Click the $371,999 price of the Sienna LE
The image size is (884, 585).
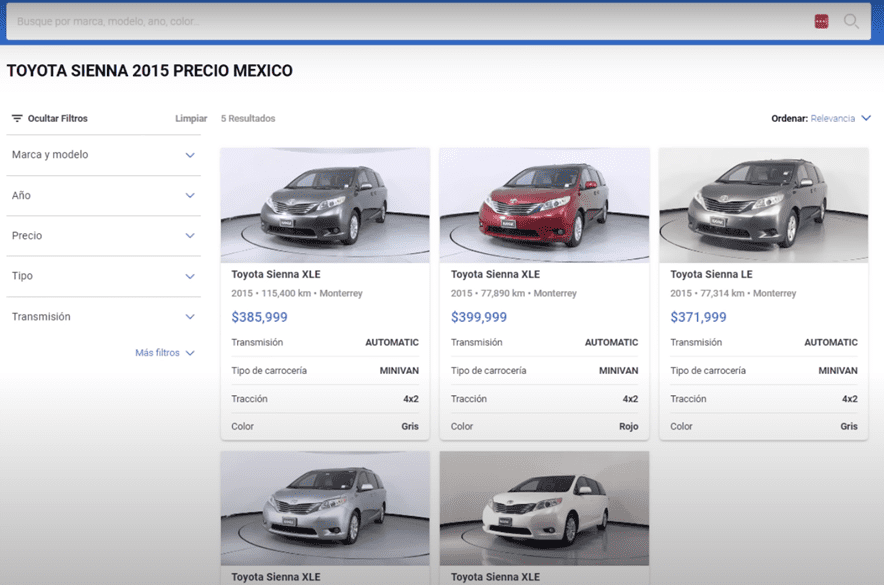(x=697, y=317)
